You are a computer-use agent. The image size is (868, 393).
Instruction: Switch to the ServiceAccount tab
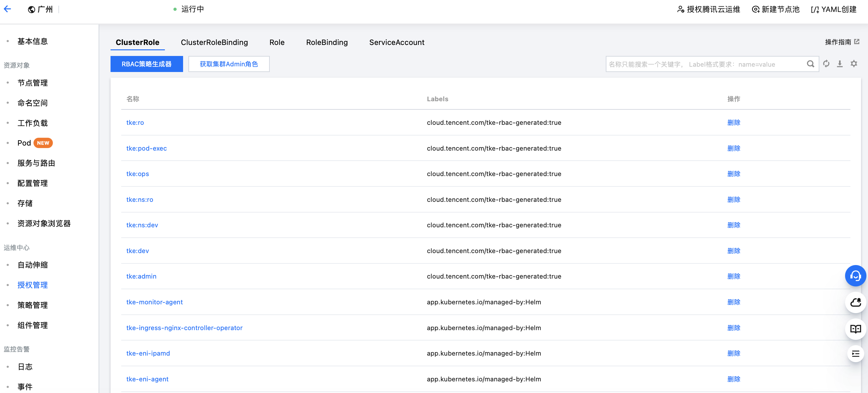(397, 42)
